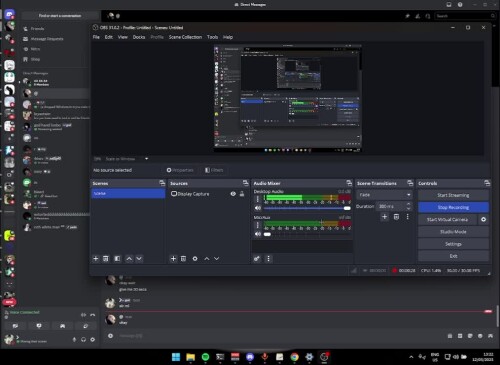Open OBS Tools menu

pos(212,37)
